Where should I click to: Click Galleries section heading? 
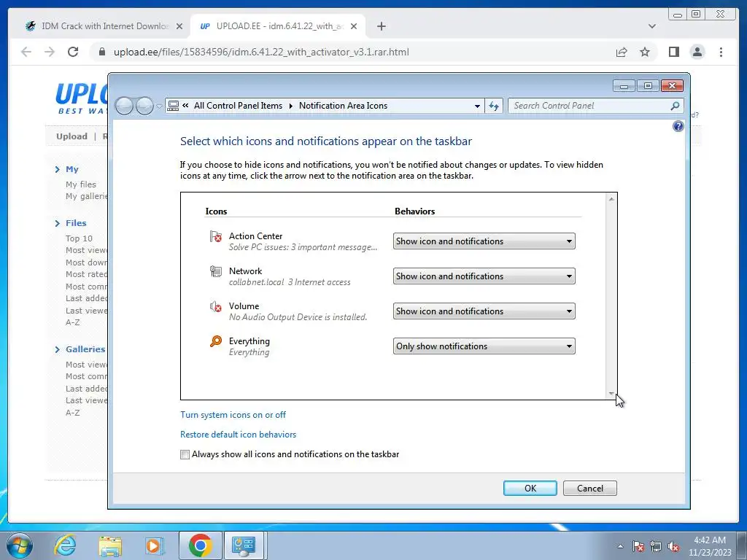click(x=85, y=349)
